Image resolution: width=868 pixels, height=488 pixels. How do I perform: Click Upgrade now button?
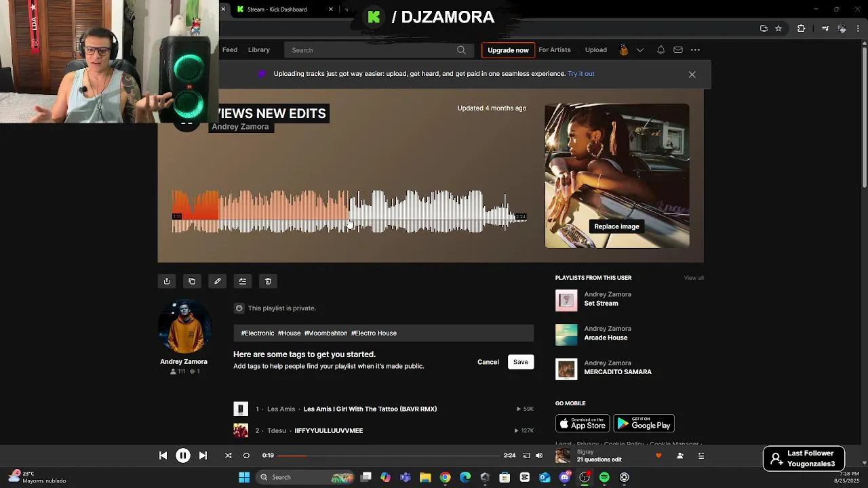[x=508, y=50]
